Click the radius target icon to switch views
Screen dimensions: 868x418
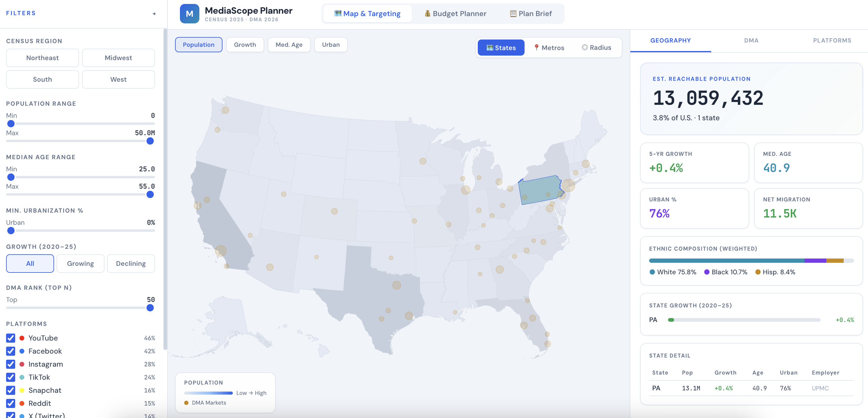click(585, 47)
